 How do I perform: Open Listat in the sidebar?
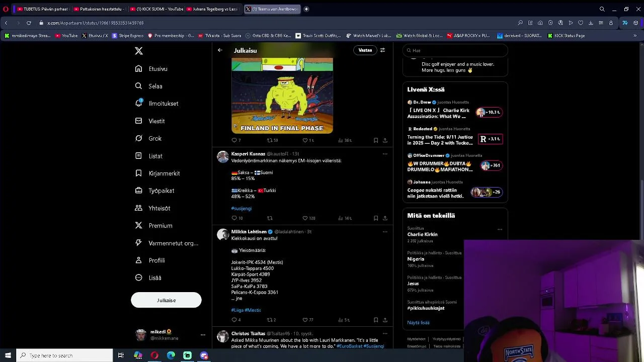pos(149,156)
